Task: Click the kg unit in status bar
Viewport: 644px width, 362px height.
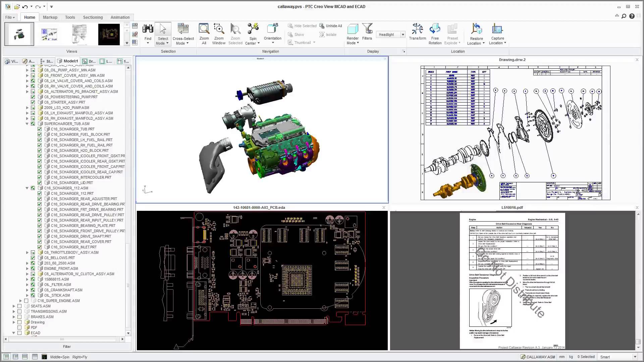Action: (571, 357)
